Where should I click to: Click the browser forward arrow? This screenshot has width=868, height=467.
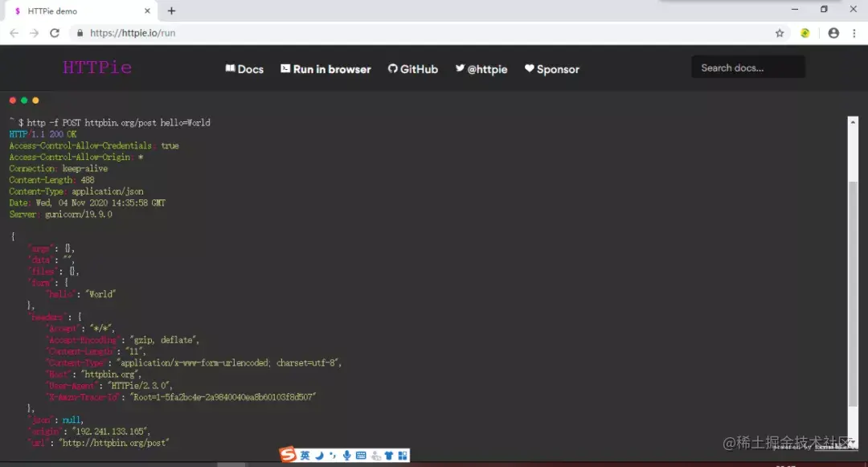pos(35,33)
